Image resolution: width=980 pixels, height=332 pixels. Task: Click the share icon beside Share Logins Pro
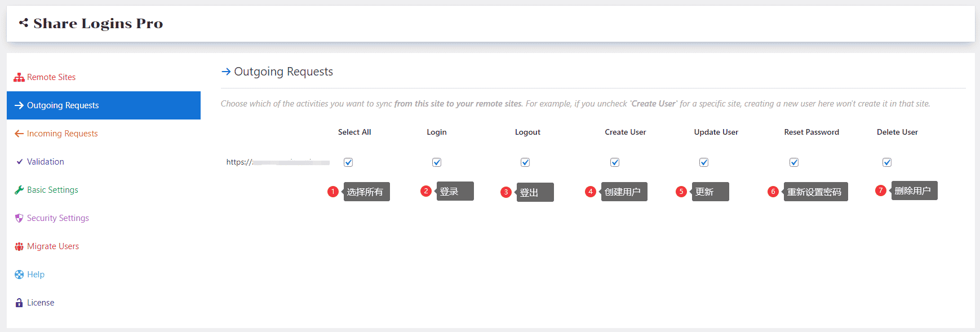pyautogui.click(x=24, y=23)
